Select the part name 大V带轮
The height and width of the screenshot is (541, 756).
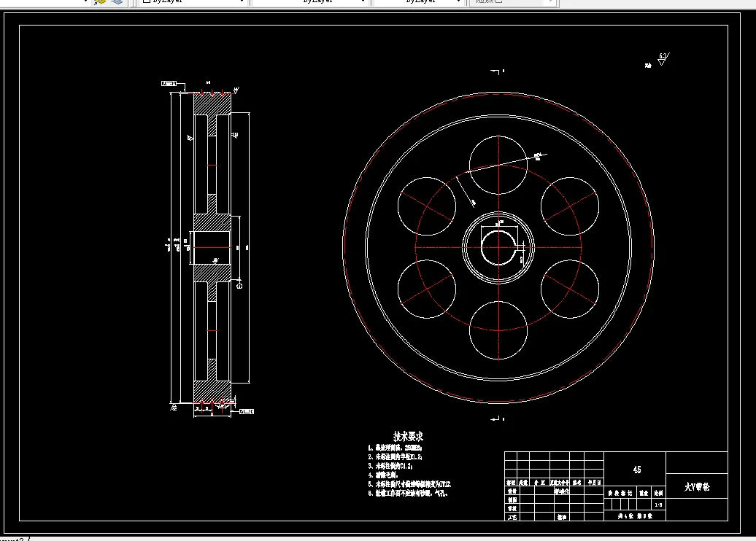coord(697,487)
